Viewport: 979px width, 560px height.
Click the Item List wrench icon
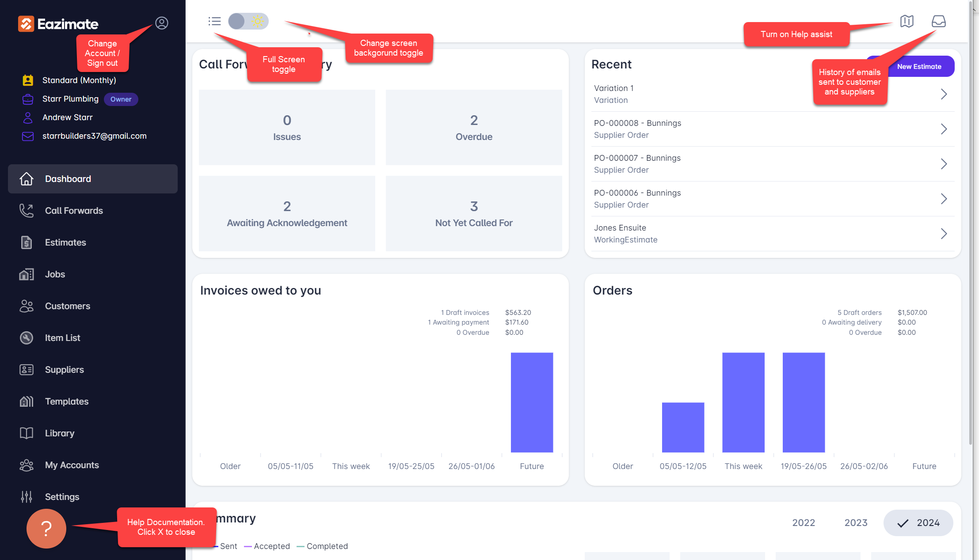point(27,338)
